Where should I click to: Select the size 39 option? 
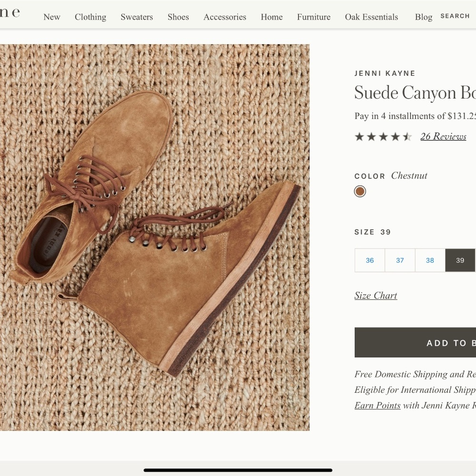(460, 260)
